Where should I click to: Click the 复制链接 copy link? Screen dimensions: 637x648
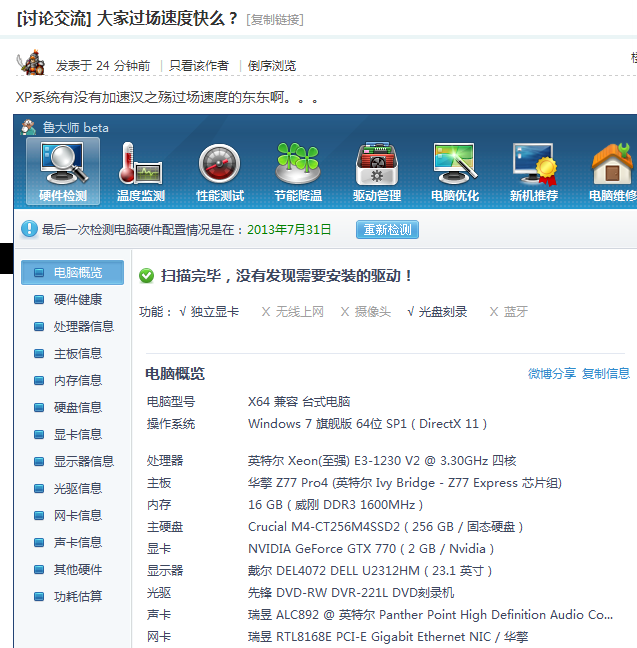(x=275, y=19)
